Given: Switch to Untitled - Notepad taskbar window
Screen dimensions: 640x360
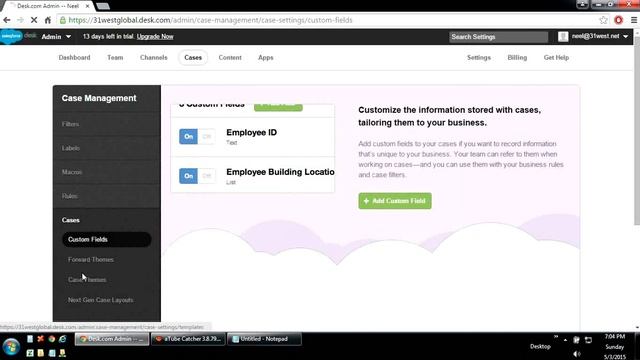Looking at the screenshot, I should point(264,339).
